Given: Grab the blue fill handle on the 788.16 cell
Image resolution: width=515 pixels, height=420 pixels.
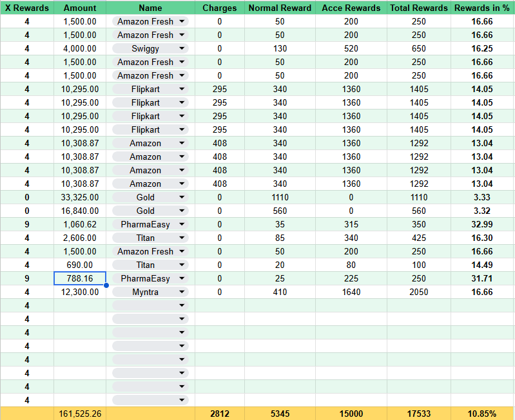Looking at the screenshot, I should tap(106, 285).
